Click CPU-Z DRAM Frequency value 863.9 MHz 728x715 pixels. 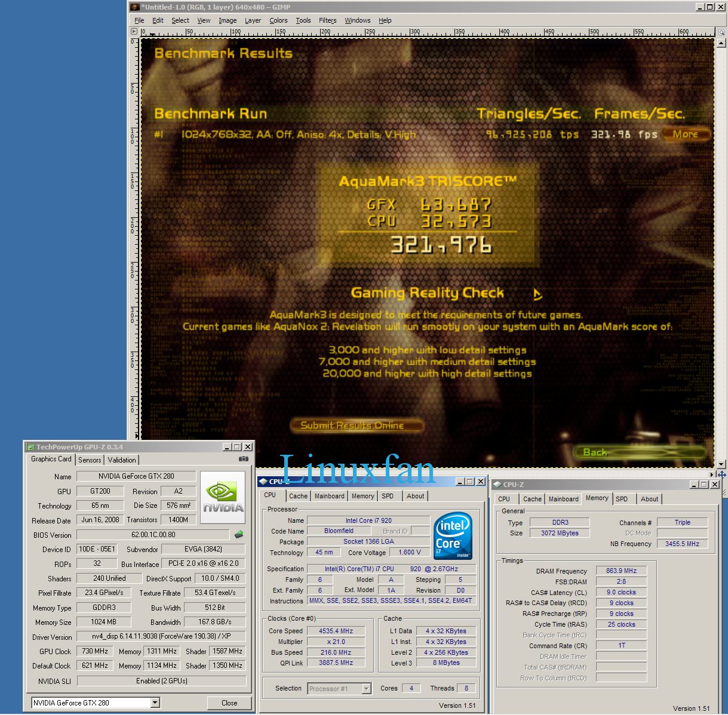click(x=621, y=571)
